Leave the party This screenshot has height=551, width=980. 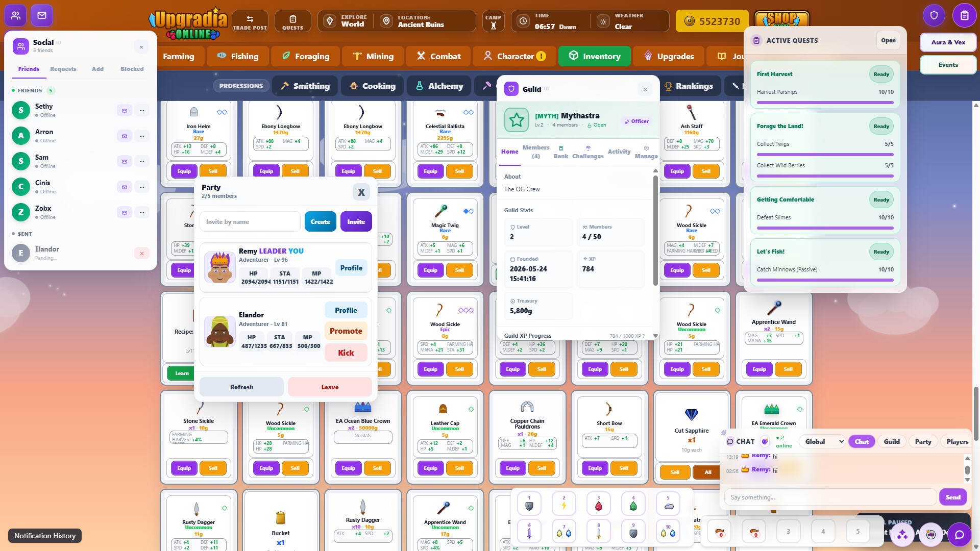point(330,387)
